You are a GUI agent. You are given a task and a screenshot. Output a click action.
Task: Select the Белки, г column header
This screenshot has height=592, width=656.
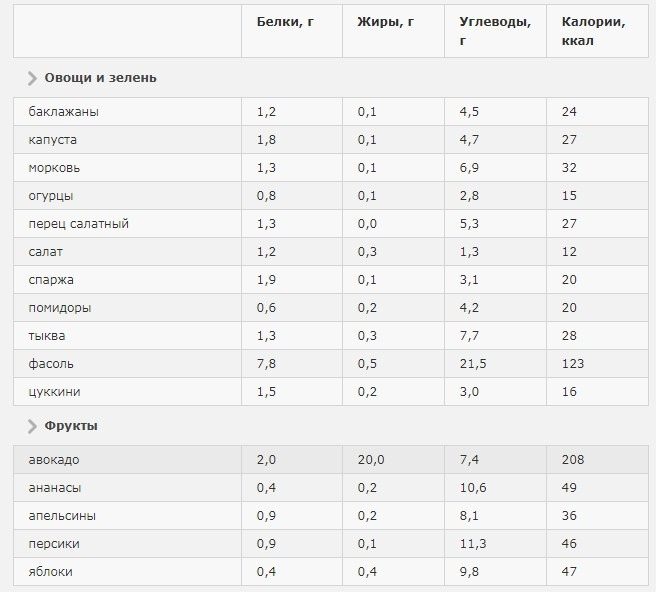[279, 20]
